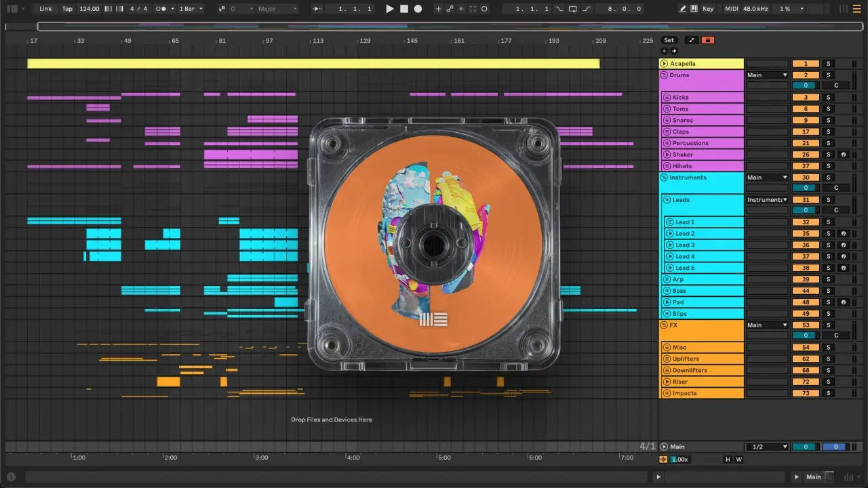Toggle the Lock Envelopes orange lock icon
The height and width of the screenshot is (488, 868).
click(x=708, y=40)
